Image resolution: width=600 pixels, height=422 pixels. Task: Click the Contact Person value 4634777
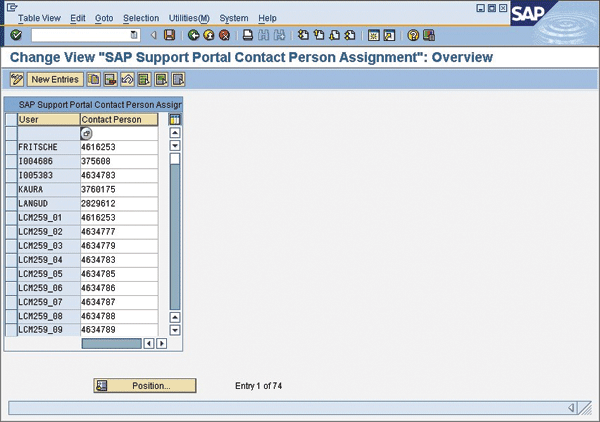click(119, 232)
